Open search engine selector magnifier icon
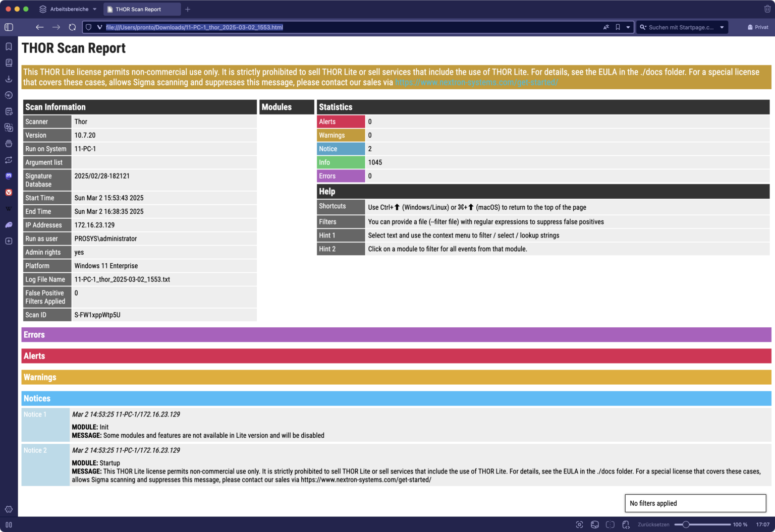 (643, 27)
